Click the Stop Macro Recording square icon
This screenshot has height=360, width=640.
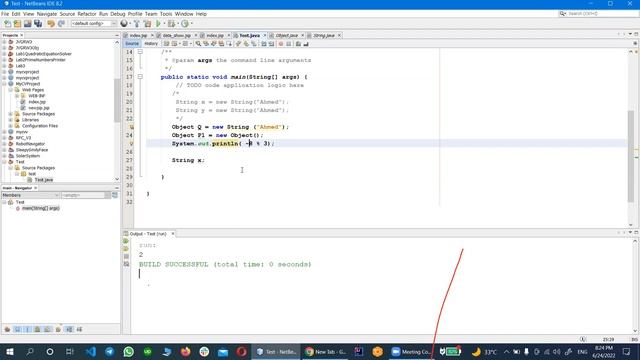click(289, 44)
